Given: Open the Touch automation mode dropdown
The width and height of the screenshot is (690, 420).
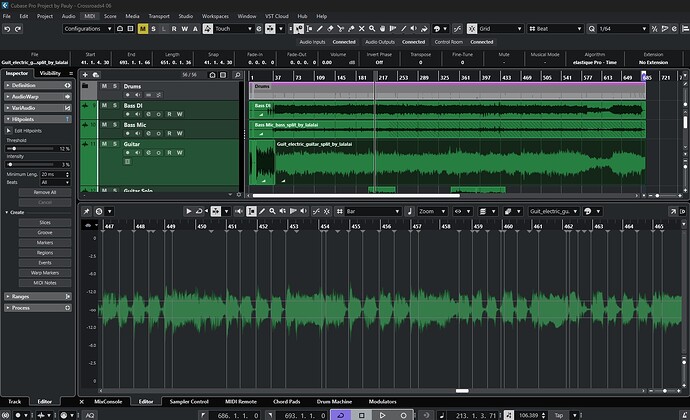Looking at the screenshot, I should pos(234,29).
